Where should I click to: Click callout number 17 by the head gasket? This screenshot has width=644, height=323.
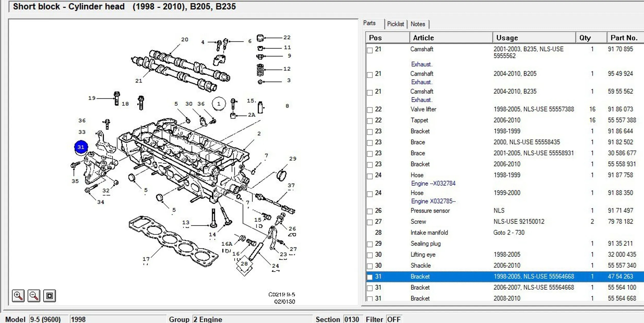click(146, 259)
